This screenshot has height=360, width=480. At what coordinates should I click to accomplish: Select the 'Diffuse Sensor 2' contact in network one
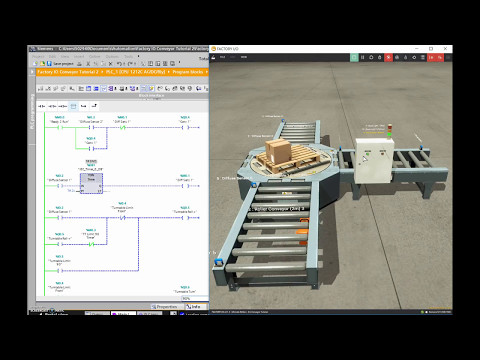coord(91,127)
